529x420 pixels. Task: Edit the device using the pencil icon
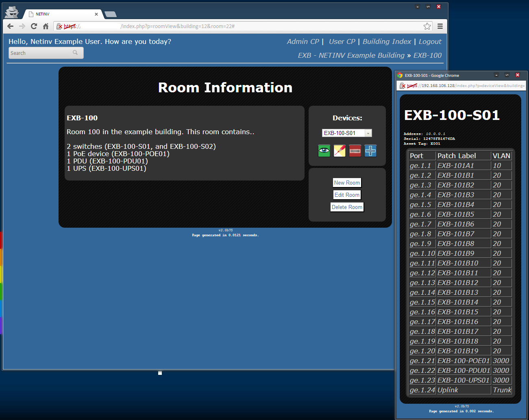click(340, 150)
